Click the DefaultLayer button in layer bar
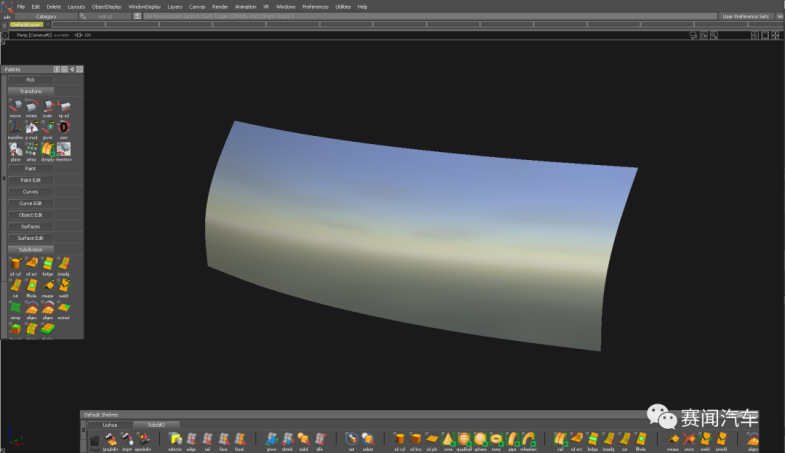The image size is (785, 453). 27,25
